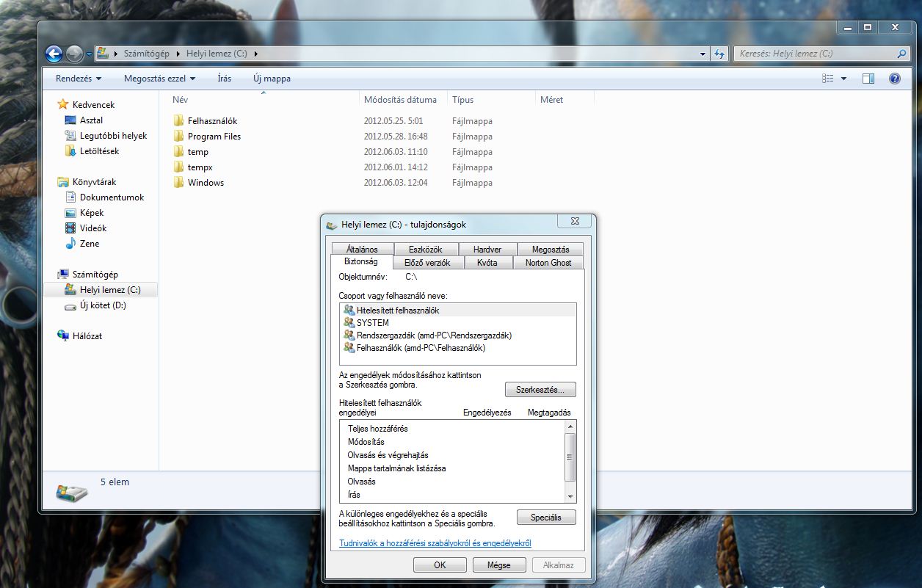Switch to the Megosztás tab
Screen dimensions: 922x588
551,250
